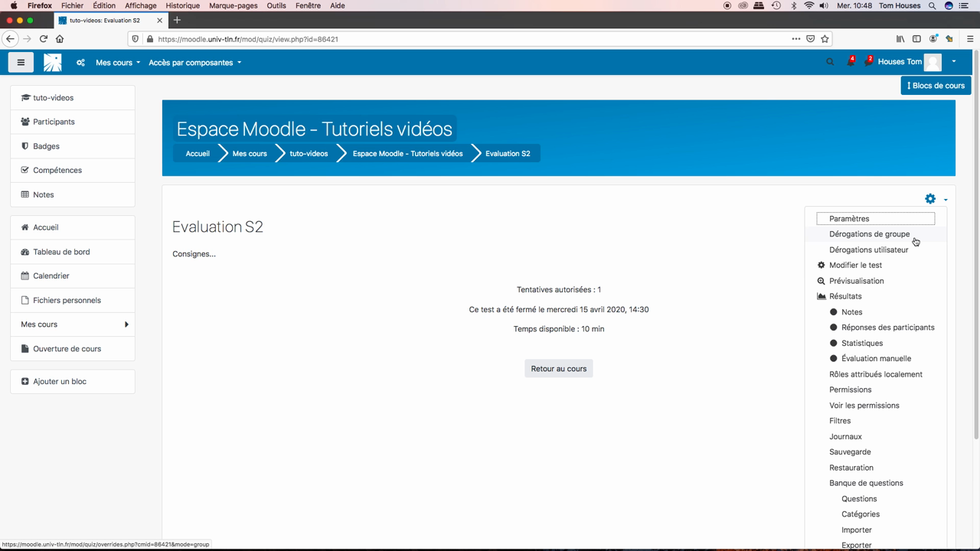The width and height of the screenshot is (980, 551).
Task: Expand the Mes cours navbar dropdown
Action: pos(118,63)
